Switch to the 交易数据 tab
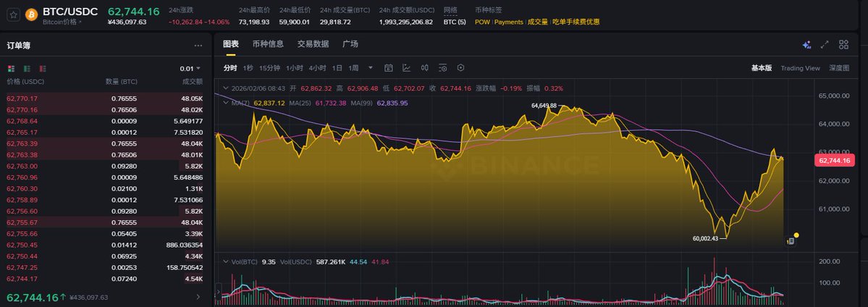Screen dimensions: 868x307 313,44
